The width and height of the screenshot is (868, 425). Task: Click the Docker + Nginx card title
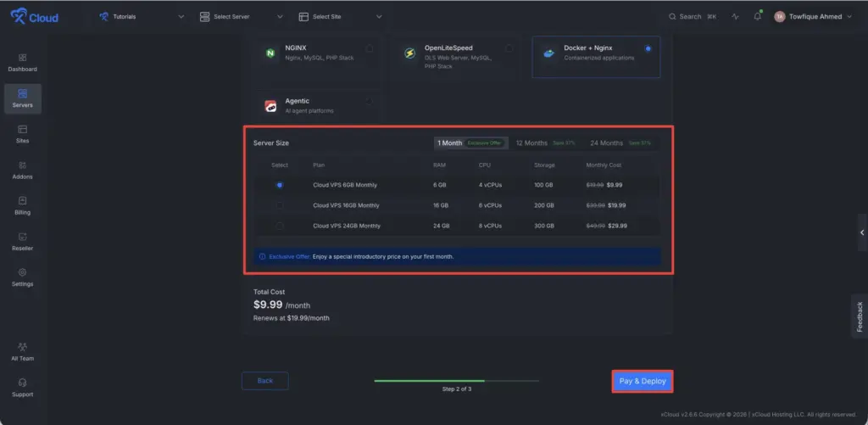click(588, 48)
